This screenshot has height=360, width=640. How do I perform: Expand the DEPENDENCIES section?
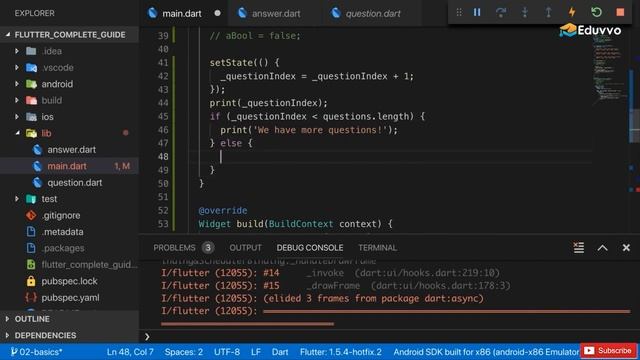69,335
